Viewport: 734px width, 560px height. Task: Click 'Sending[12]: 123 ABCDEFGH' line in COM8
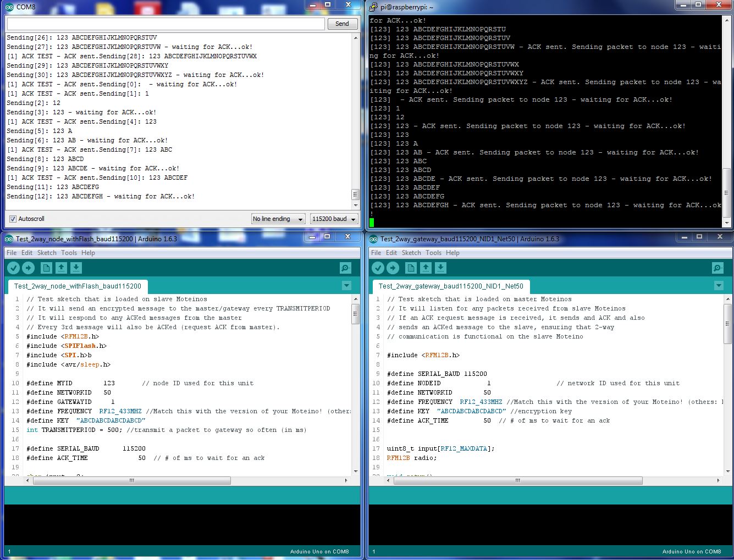(101, 196)
